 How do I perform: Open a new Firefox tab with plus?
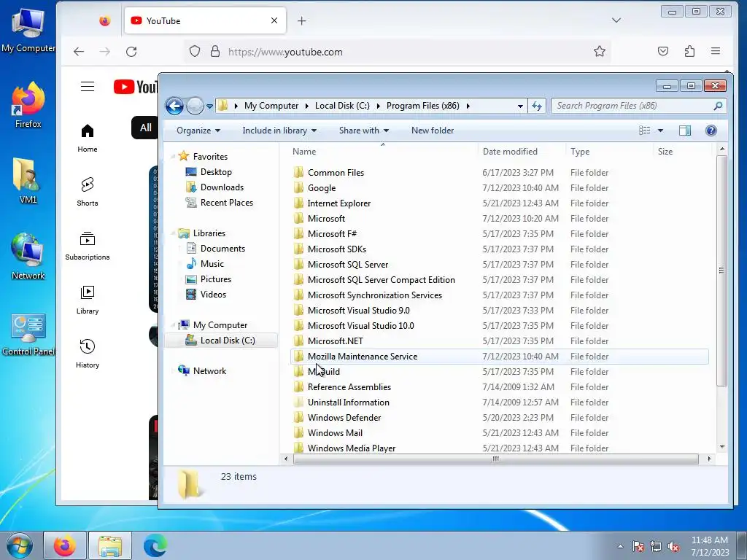pos(301,20)
